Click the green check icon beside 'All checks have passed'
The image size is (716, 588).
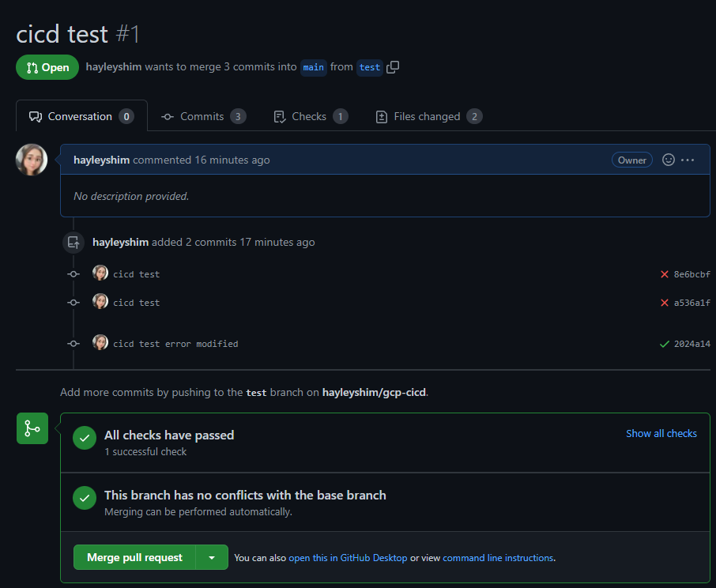point(85,438)
